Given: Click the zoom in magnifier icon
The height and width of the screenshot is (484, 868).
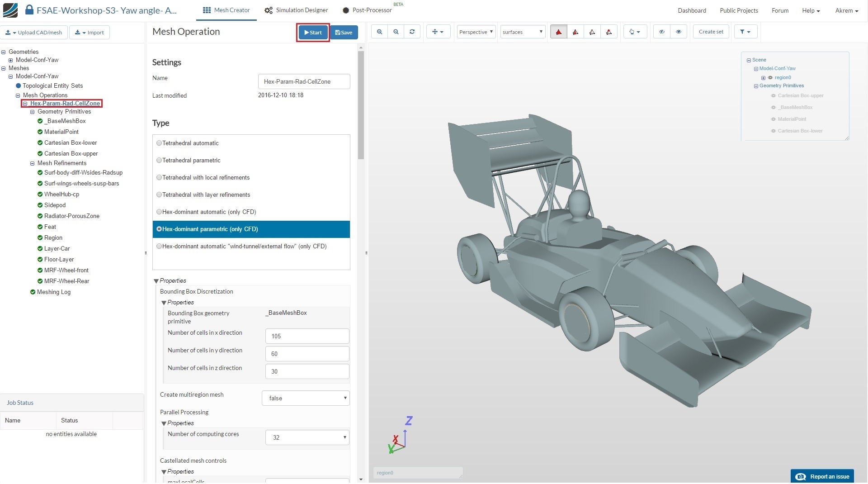Looking at the screenshot, I should [x=379, y=32].
